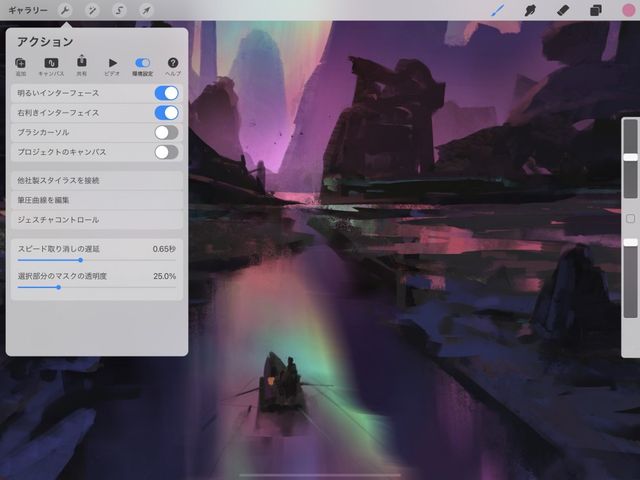640x480 pixels.
Task: Select the Transform arrow tool
Action: [x=146, y=10]
